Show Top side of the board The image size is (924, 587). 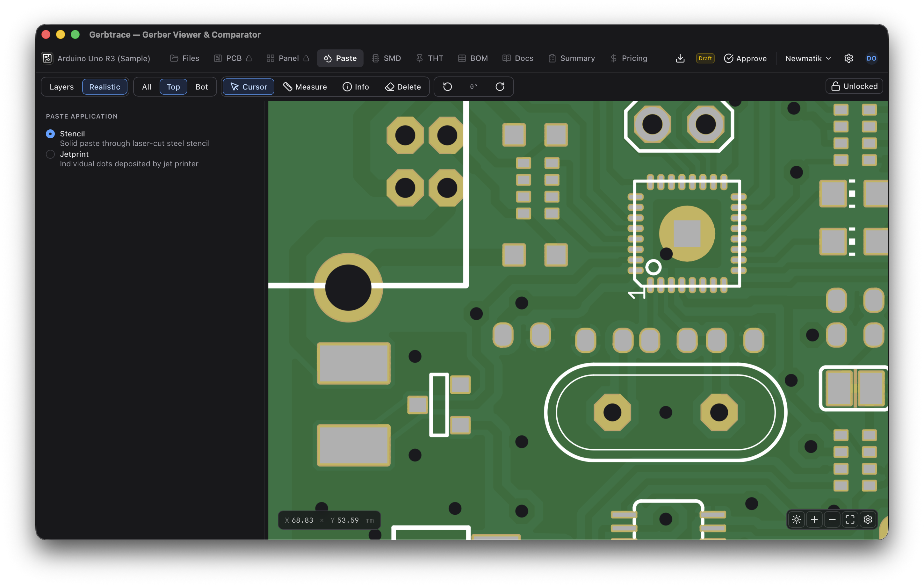pos(173,87)
